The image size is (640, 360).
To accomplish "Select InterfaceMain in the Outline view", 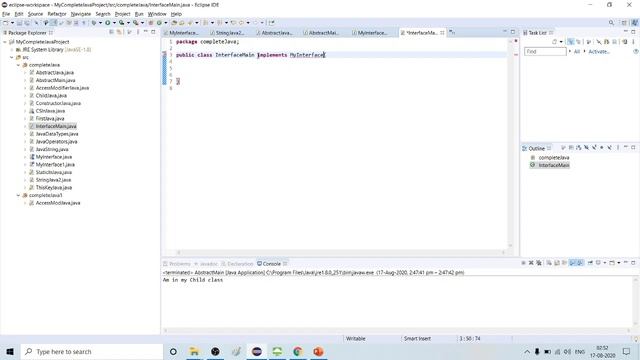I will (x=553, y=165).
